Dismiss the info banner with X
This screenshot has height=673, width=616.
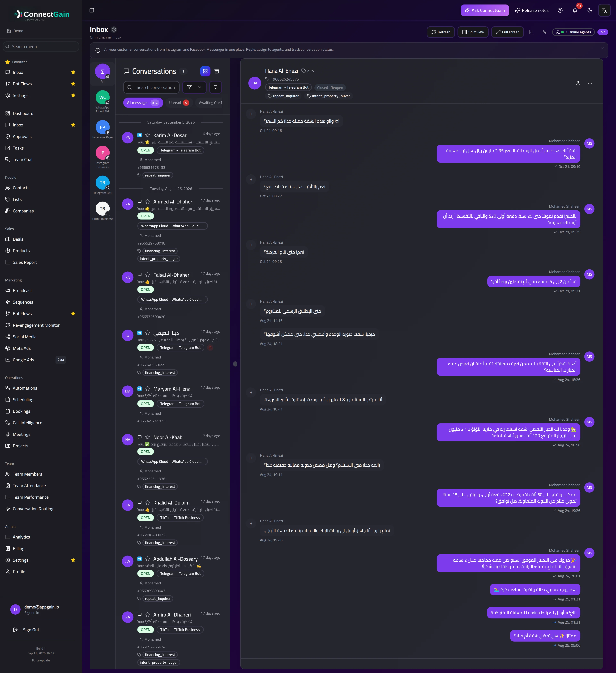click(602, 48)
